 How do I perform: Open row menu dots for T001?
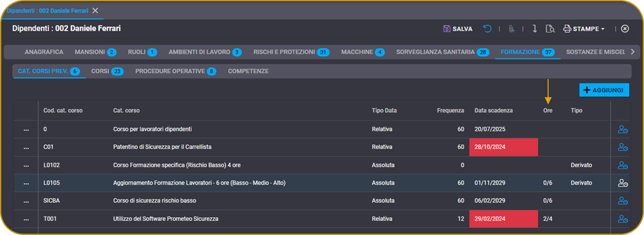click(26, 219)
